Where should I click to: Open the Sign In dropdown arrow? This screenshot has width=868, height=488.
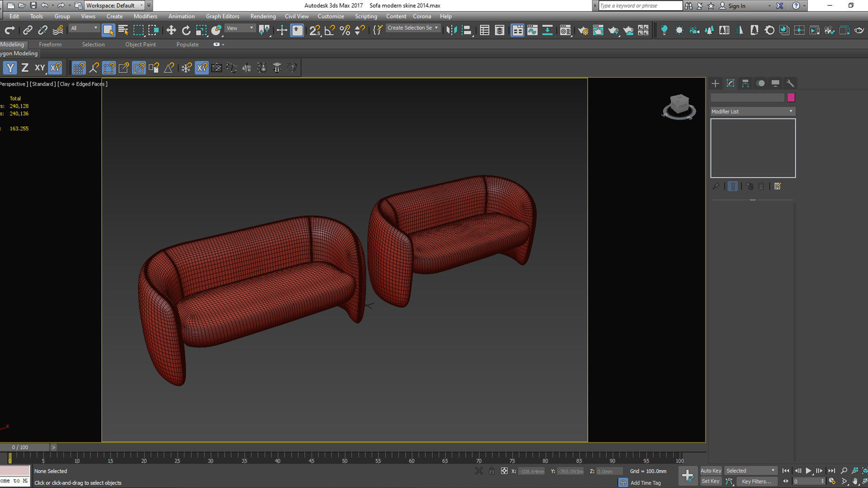click(x=769, y=6)
